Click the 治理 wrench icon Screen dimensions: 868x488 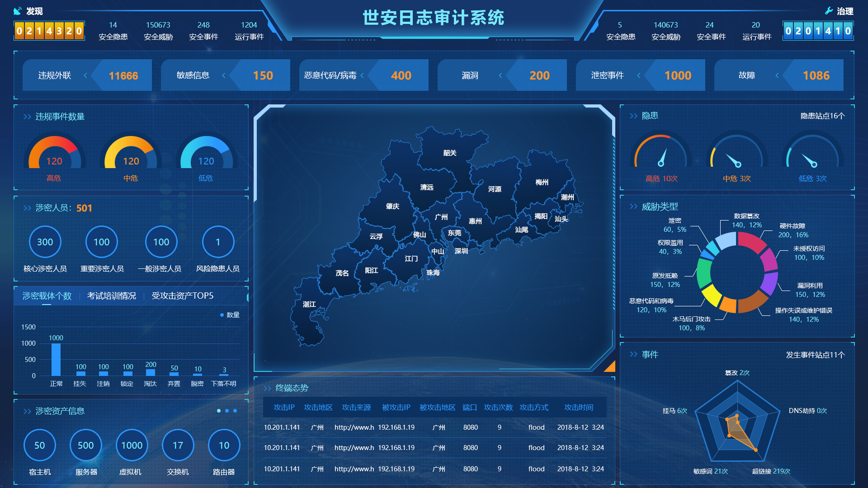click(829, 11)
